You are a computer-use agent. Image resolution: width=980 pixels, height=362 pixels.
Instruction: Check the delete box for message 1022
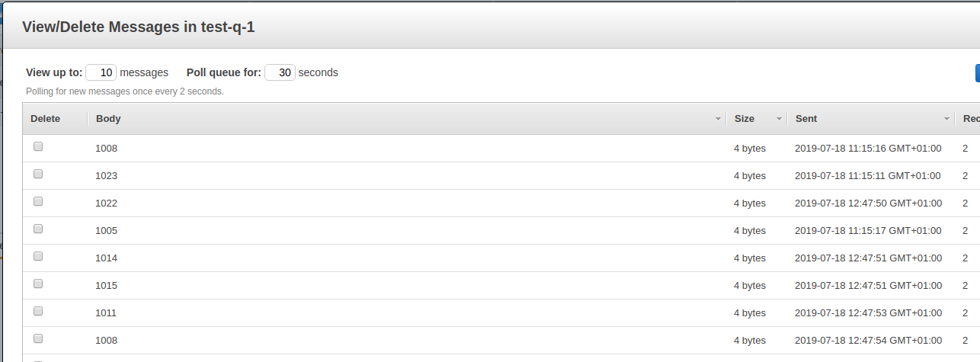38,202
